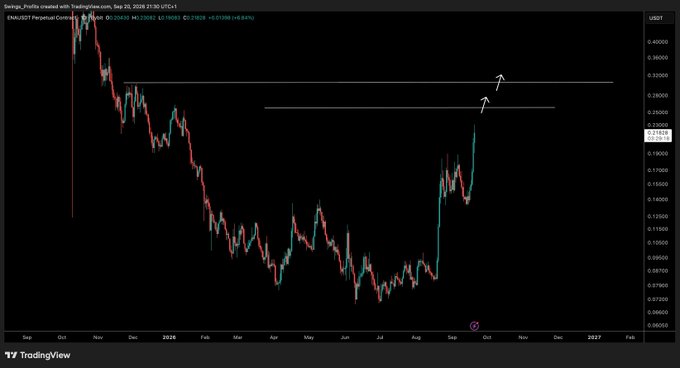The height and width of the screenshot is (368, 680).
Task: Click the 0.07200 price axis label
Action: (x=657, y=299)
